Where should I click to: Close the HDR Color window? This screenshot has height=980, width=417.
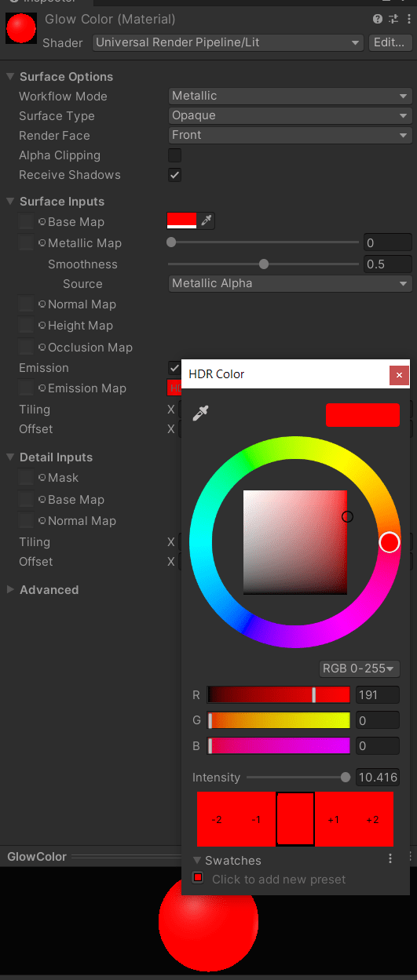(x=400, y=375)
